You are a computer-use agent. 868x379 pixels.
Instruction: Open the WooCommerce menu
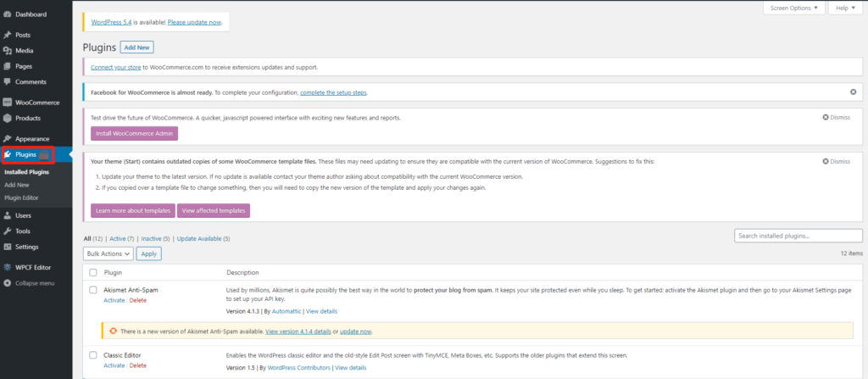tap(36, 103)
